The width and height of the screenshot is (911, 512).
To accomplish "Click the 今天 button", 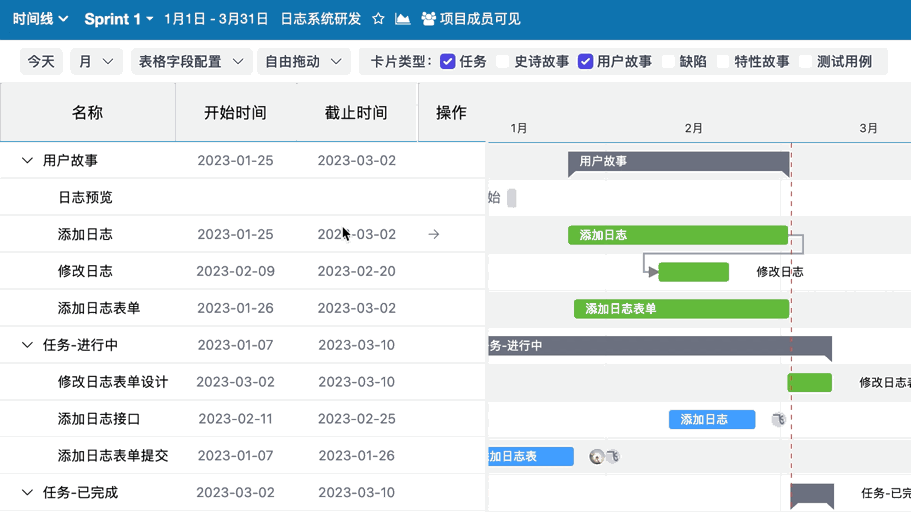I will [41, 62].
